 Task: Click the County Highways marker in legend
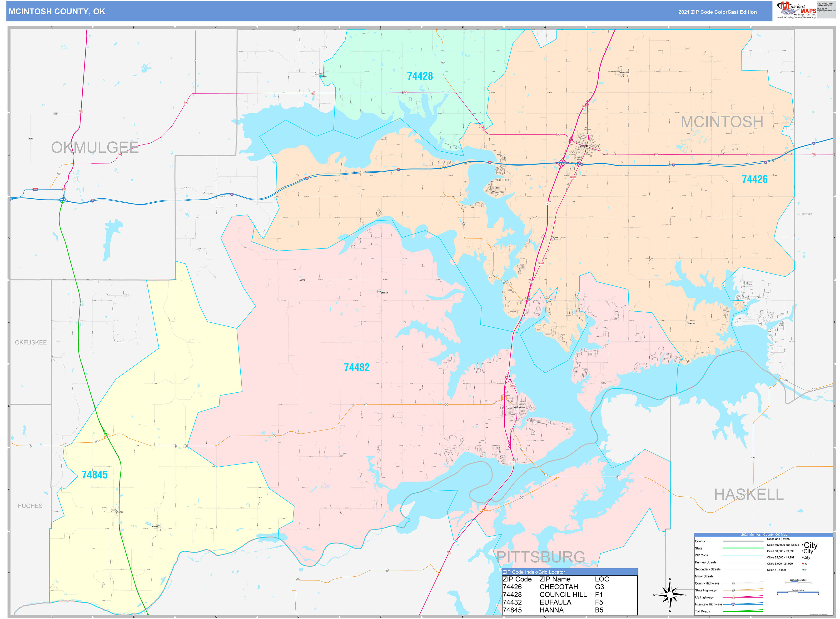733,583
